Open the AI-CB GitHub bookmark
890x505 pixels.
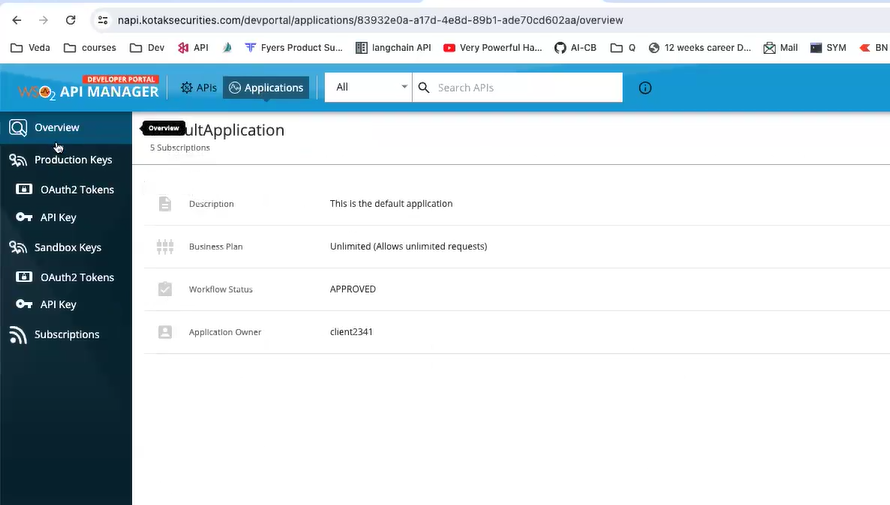pos(576,48)
